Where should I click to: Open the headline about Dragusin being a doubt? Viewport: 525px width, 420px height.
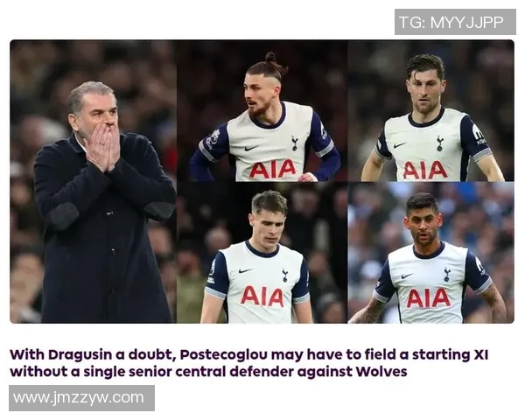(248, 363)
